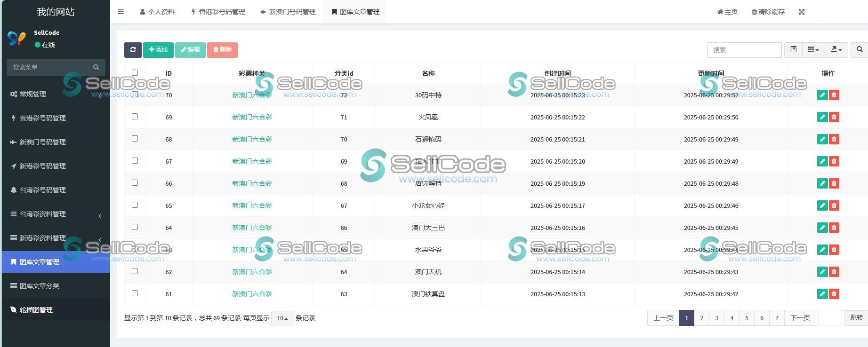This screenshot has width=868, height=347.
Task: Expand 新港彩资料管理 sidebar menu
Action: 56,238
